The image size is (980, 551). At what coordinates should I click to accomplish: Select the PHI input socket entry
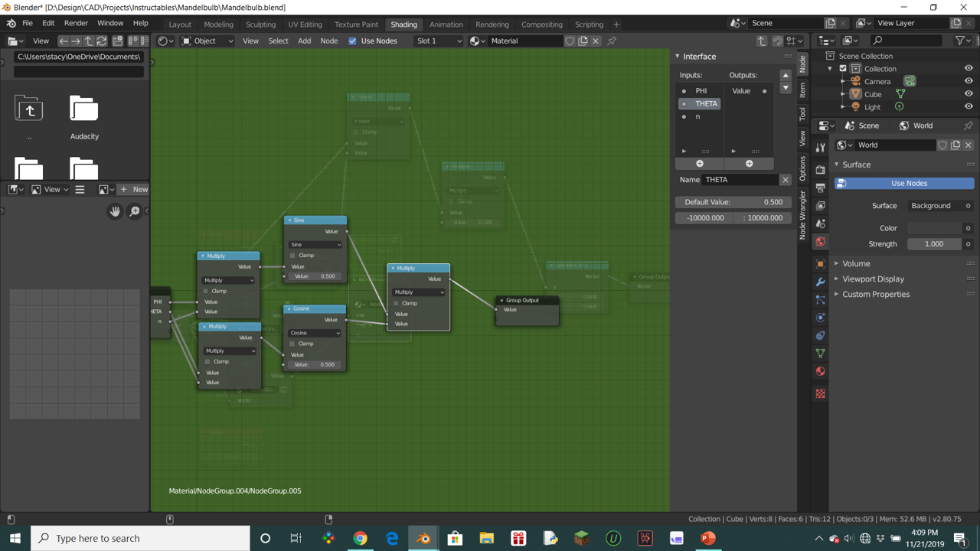[700, 91]
